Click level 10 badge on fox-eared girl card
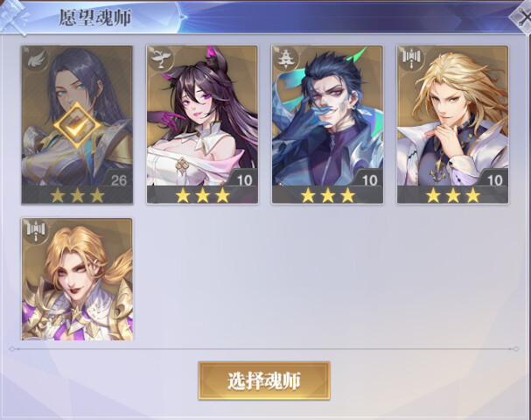Viewport: 531px width, 420px height. (244, 180)
